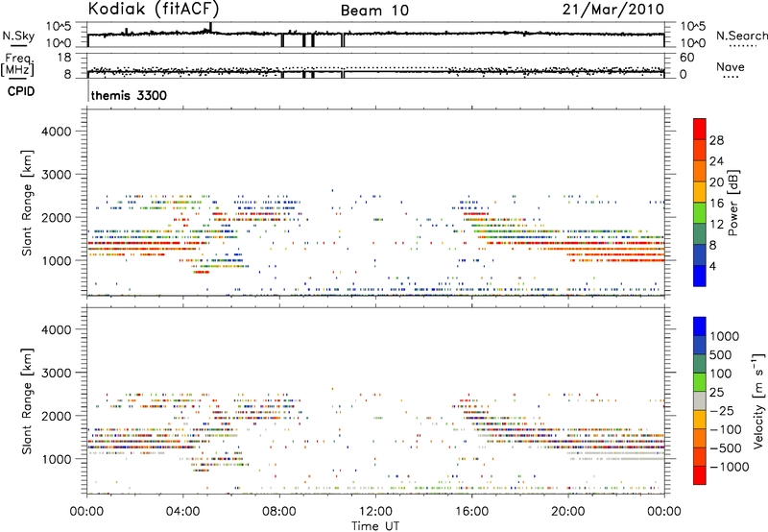
Task: Click the 'Kodiak (fitACF)' plot title
Action: [154, 9]
